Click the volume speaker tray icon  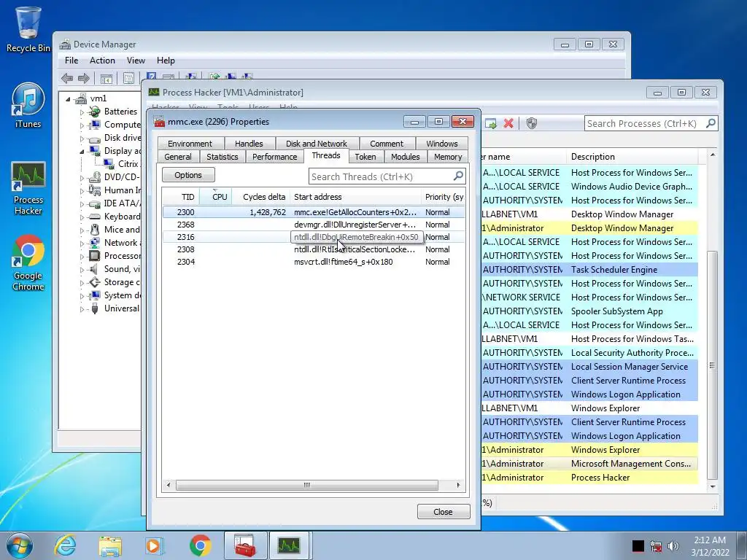pos(673,545)
